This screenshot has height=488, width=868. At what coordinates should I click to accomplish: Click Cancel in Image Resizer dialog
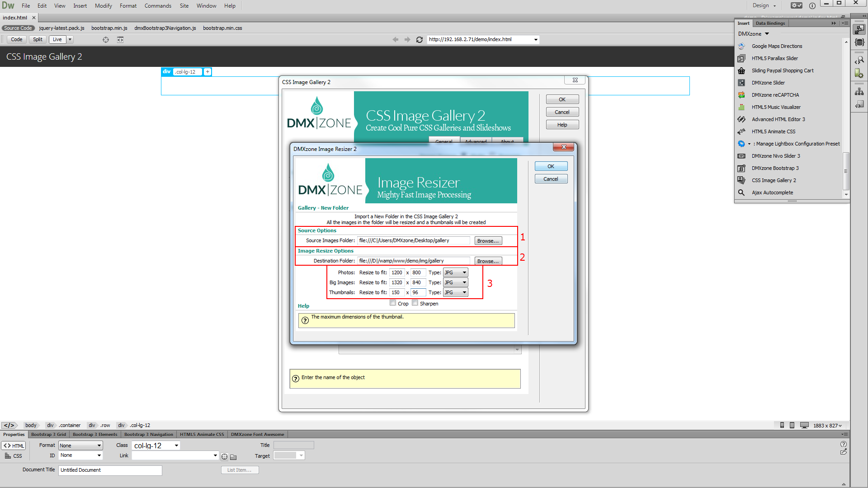coord(551,179)
